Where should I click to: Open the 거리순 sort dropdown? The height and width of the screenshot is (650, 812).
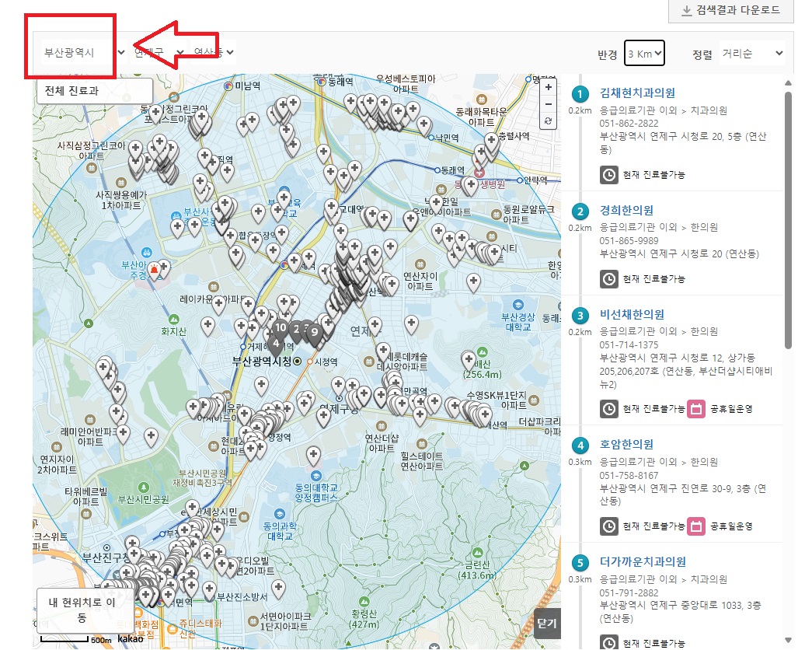click(752, 54)
